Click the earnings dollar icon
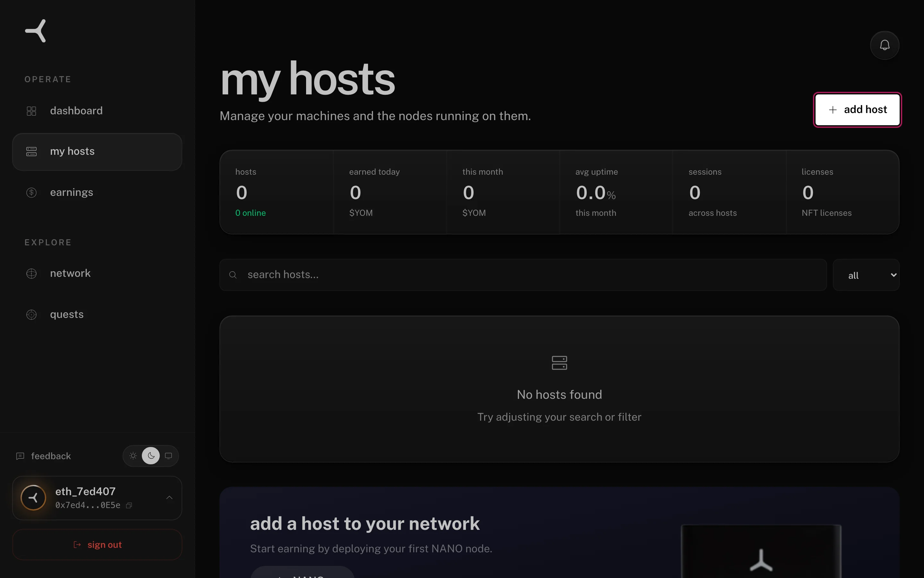The height and width of the screenshot is (578, 924). [x=31, y=192]
